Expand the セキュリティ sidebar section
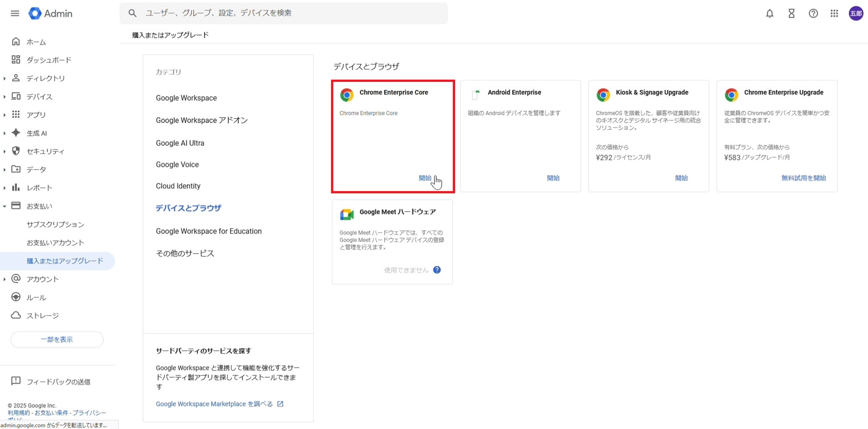 tap(5, 152)
